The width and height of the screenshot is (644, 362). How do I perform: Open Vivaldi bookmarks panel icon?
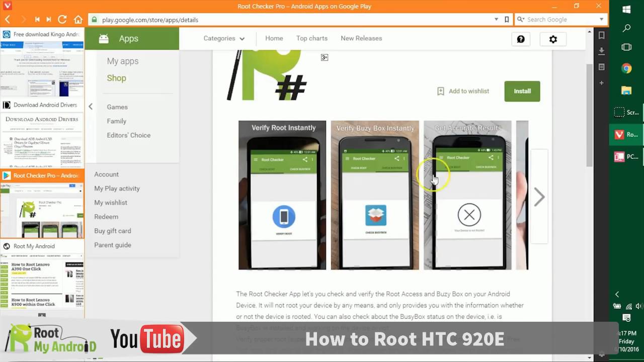coord(601,35)
